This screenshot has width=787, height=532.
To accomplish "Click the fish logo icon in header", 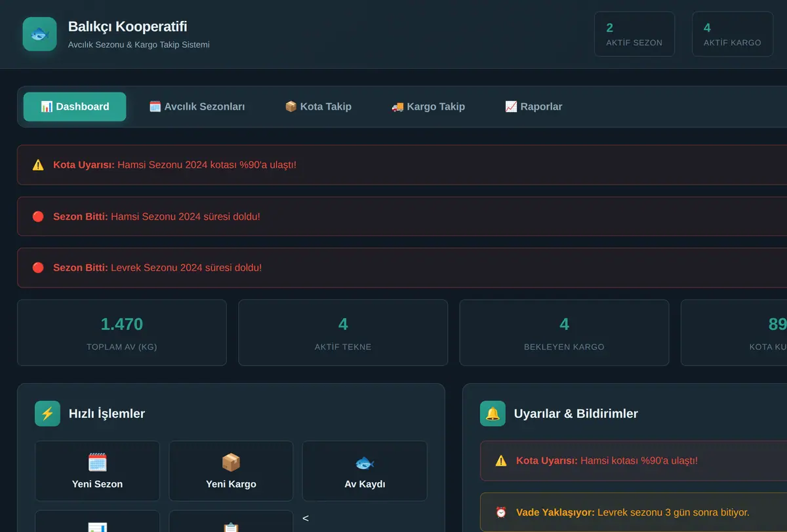I will pos(39,34).
